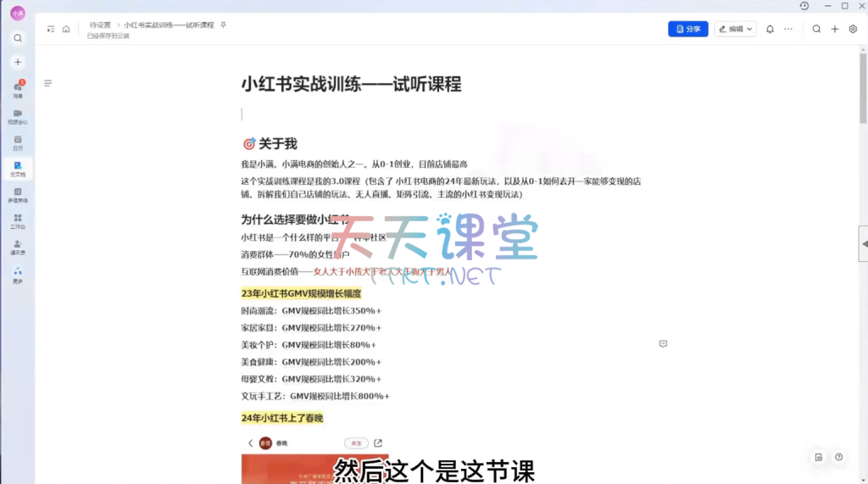This screenshot has width=868, height=484.
Task: Open 通讯录 contacts in sidebar
Action: (x=18, y=247)
